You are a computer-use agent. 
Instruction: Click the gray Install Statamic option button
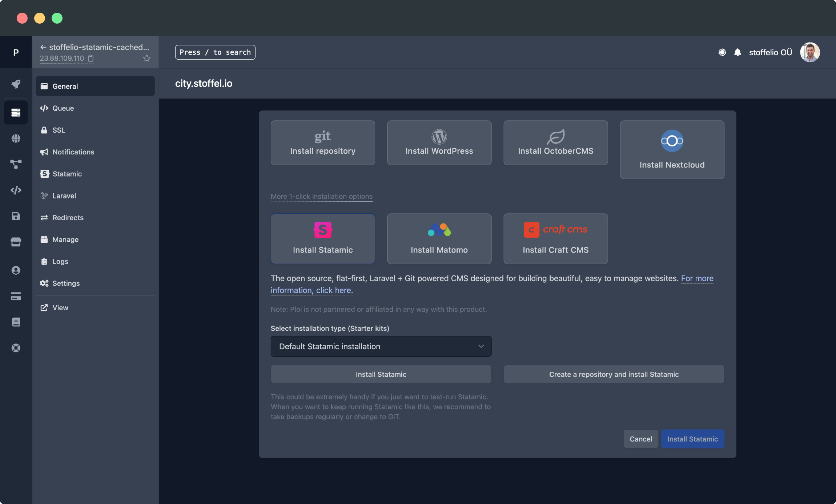coord(381,374)
